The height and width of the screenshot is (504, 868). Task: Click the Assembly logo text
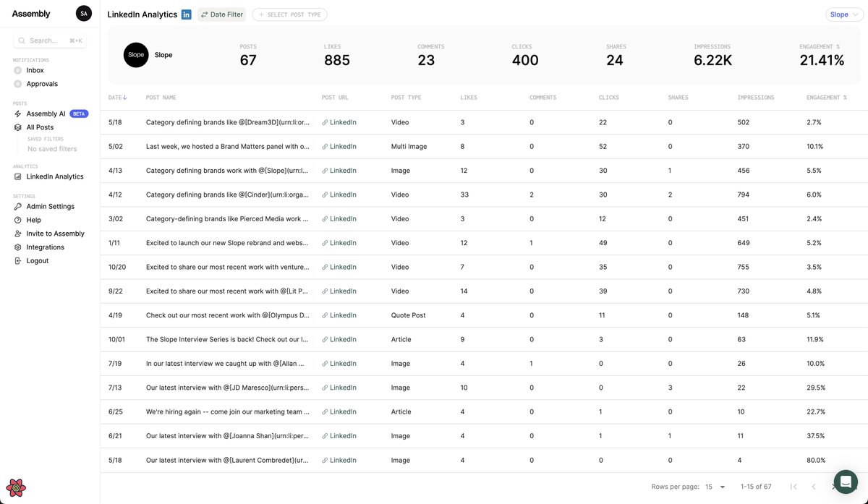coord(31,14)
